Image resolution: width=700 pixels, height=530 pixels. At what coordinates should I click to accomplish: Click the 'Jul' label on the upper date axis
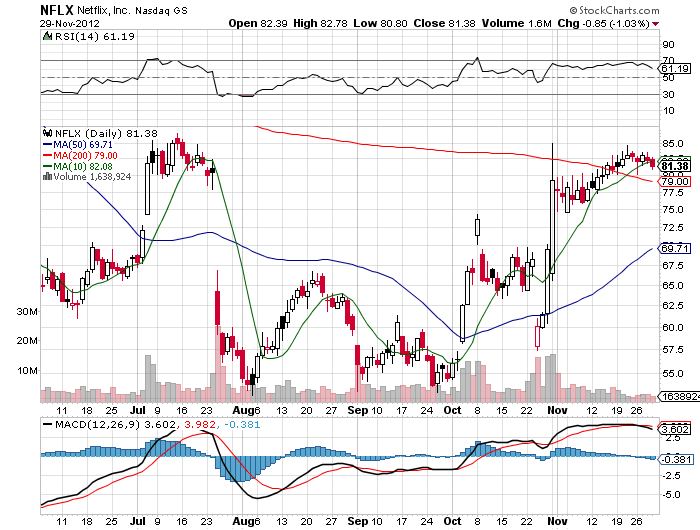(x=138, y=410)
